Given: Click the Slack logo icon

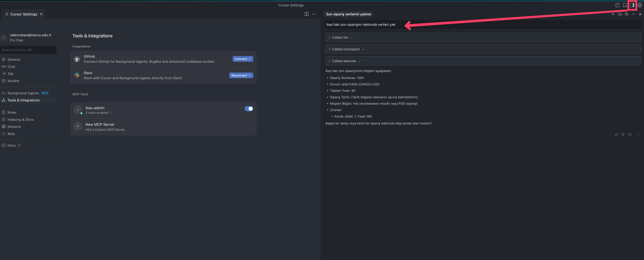Looking at the screenshot, I should 77,75.
